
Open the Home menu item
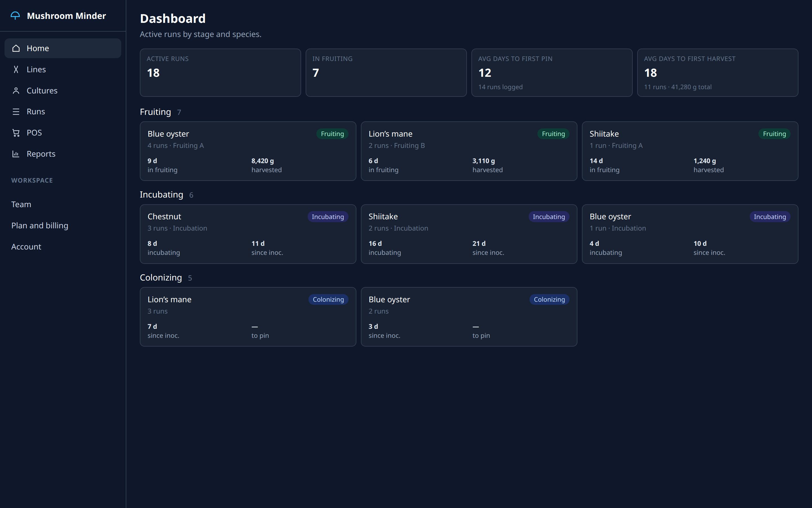tap(63, 48)
